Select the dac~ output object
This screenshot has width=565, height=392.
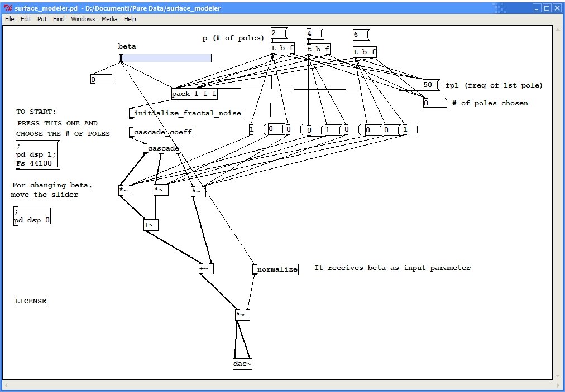(242, 364)
